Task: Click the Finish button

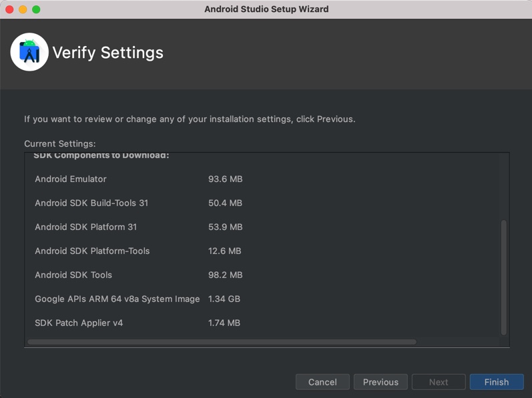Action: [497, 382]
